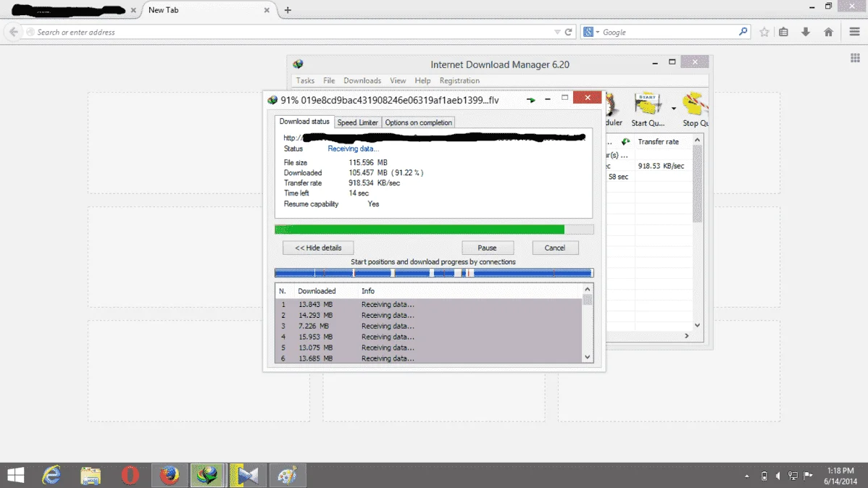Viewport: 868px width, 488px height.
Task: Go to browser home page icon
Action: 828,32
